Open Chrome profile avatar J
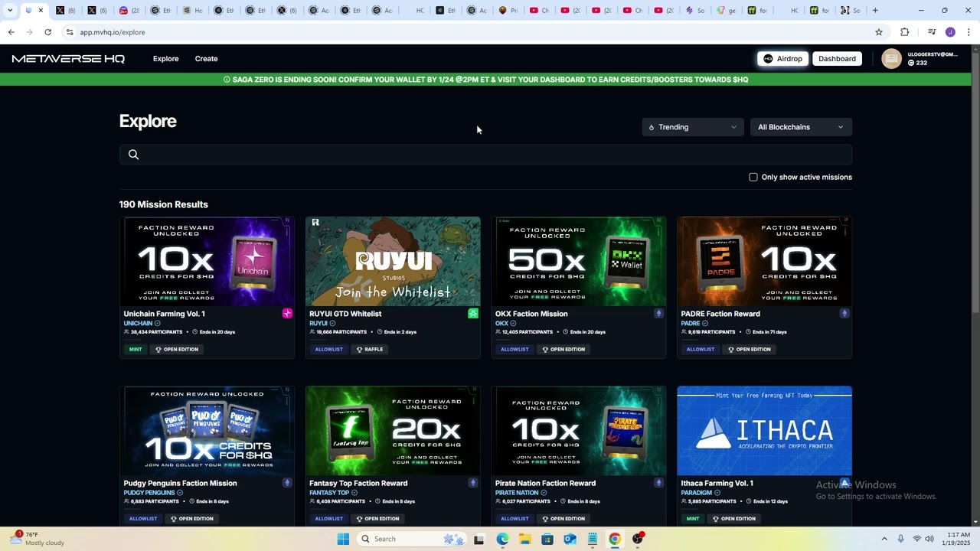The width and height of the screenshot is (980, 551). point(950,32)
